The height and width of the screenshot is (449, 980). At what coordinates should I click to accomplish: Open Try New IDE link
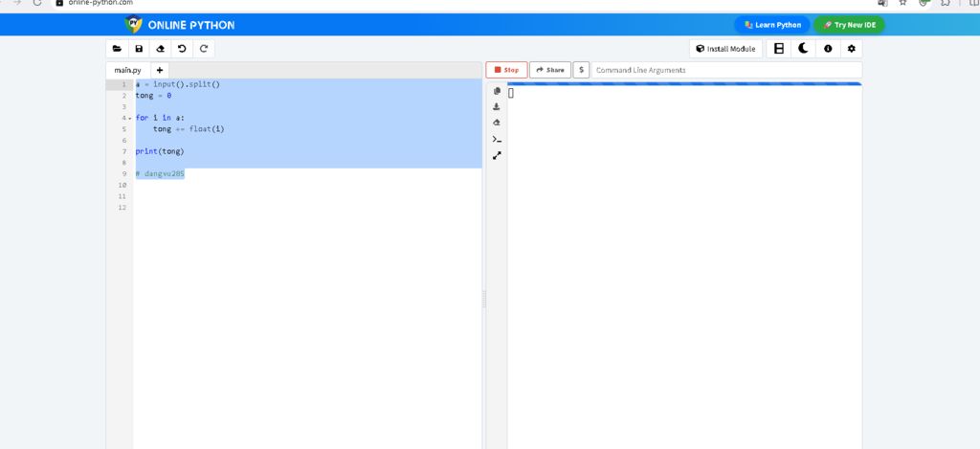tap(850, 25)
